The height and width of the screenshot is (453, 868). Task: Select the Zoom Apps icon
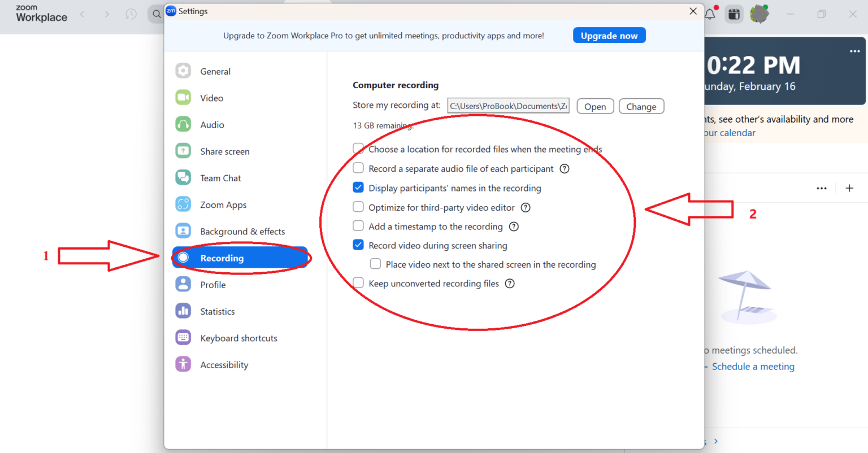183,204
